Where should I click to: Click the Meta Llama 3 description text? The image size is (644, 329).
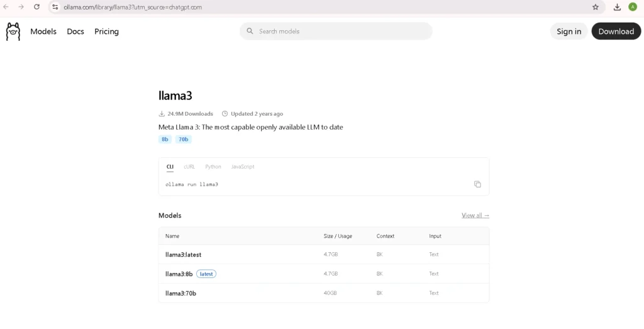[250, 127]
